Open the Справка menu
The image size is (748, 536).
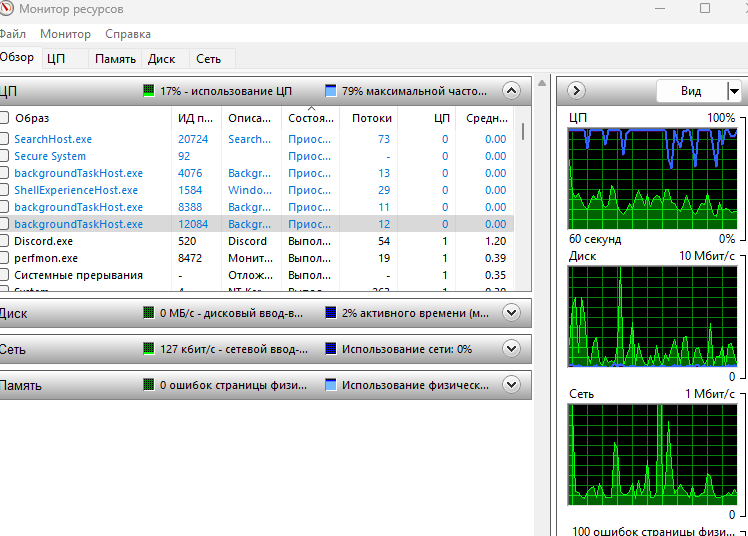(x=128, y=34)
